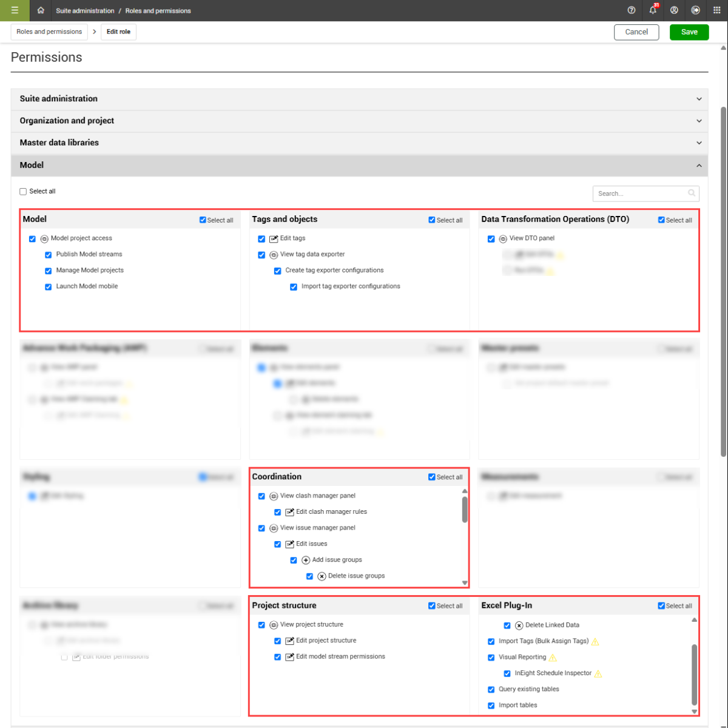Click the main page scrollbar thumb

pyautogui.click(x=723, y=282)
